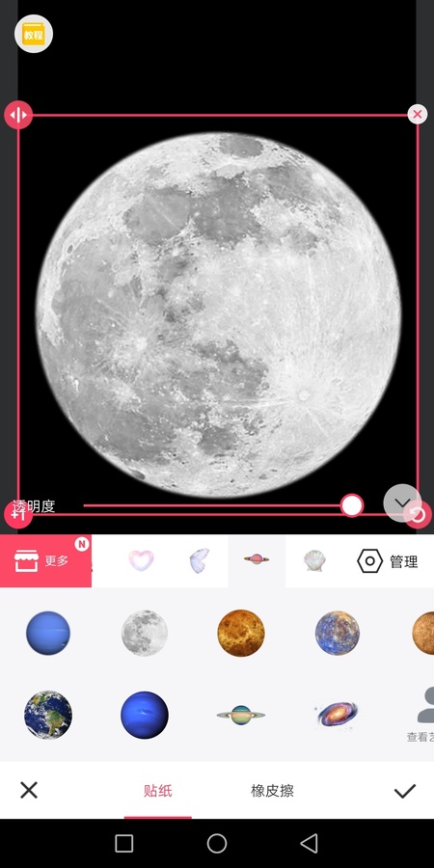Add the spiral galaxy sticker
This screenshot has width=434, height=868.
tap(338, 714)
